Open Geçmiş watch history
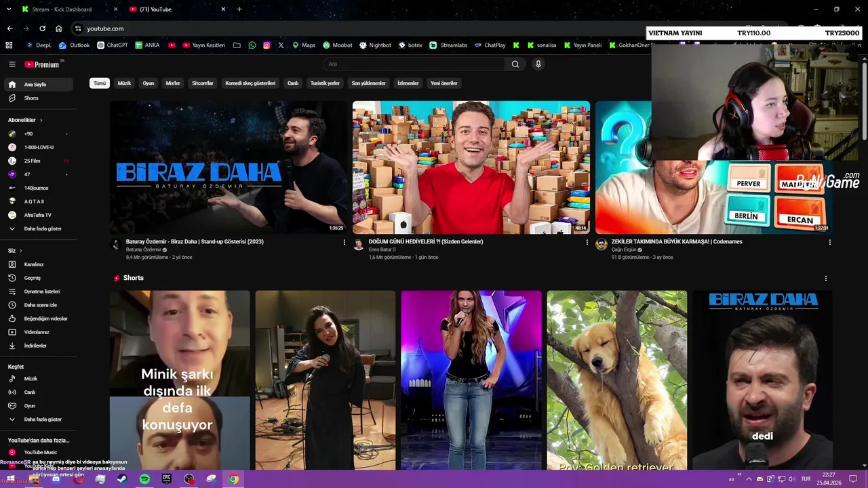 tap(38, 278)
